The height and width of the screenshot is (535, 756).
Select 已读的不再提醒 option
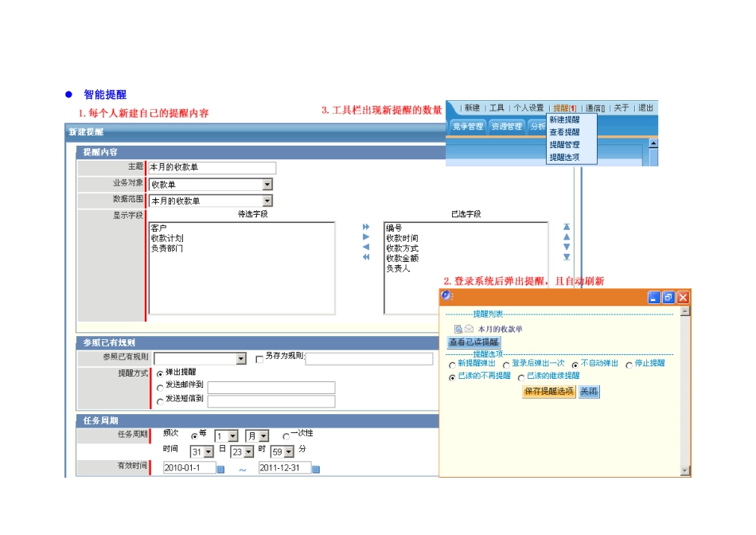452,377
